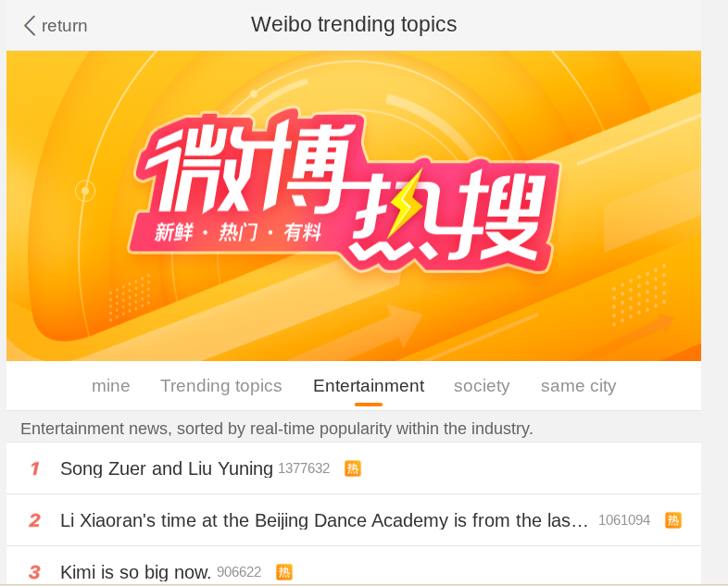
Task: Open the same city tab
Action: (579, 386)
